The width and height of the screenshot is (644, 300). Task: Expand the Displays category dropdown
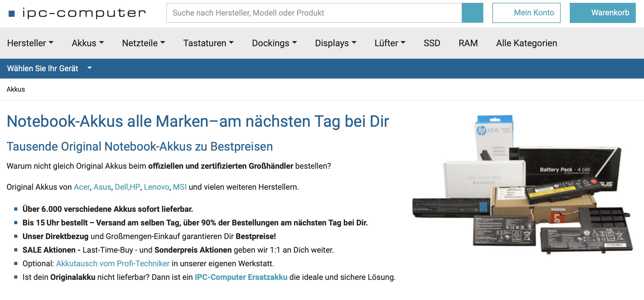click(x=336, y=43)
